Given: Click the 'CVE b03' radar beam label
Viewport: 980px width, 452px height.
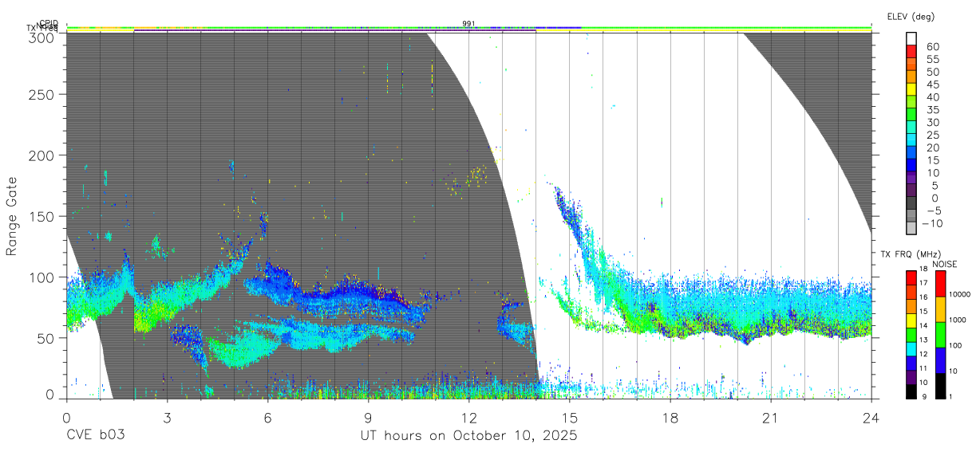Looking at the screenshot, I should [x=95, y=436].
